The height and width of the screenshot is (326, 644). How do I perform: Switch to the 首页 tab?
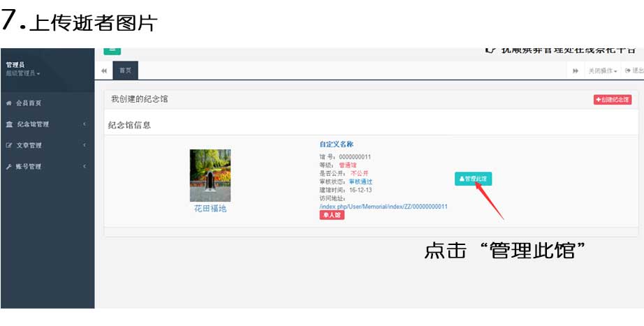coord(125,71)
